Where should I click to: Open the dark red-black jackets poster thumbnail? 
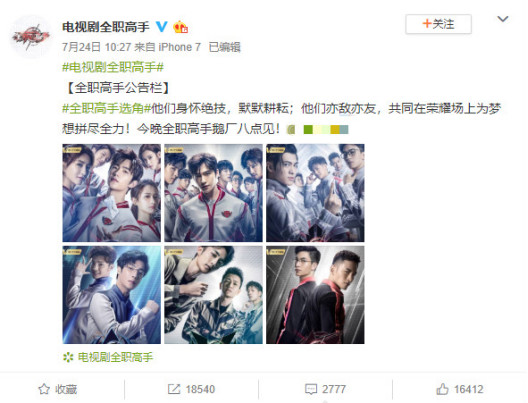315,295
